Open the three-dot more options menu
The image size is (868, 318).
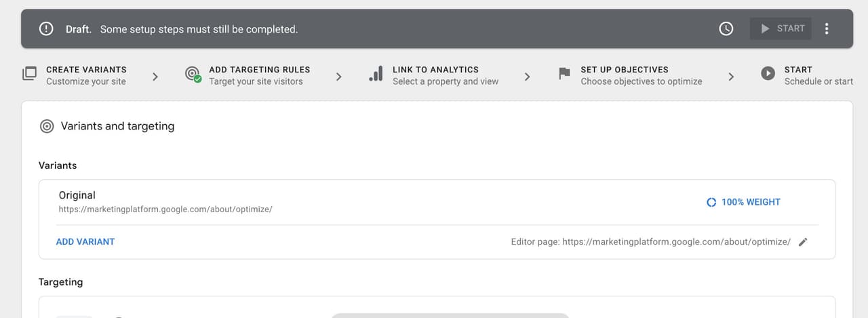point(826,29)
